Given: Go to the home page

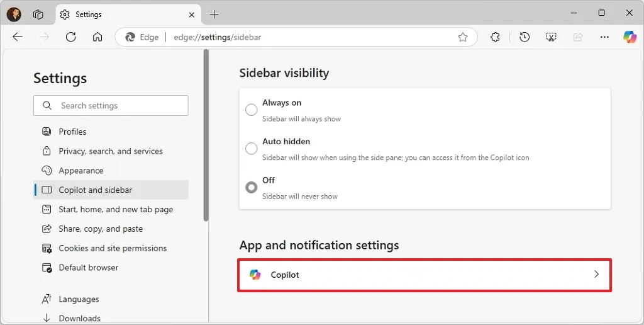Looking at the screenshot, I should pyautogui.click(x=97, y=37).
